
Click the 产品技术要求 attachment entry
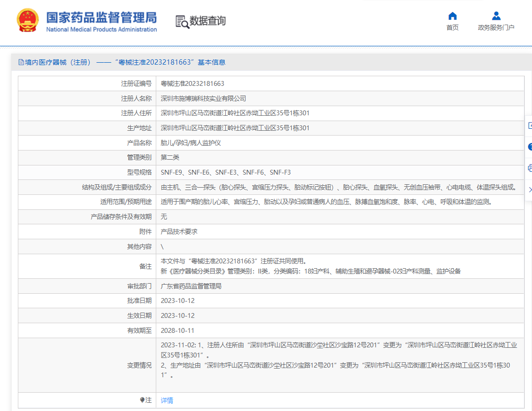point(179,232)
